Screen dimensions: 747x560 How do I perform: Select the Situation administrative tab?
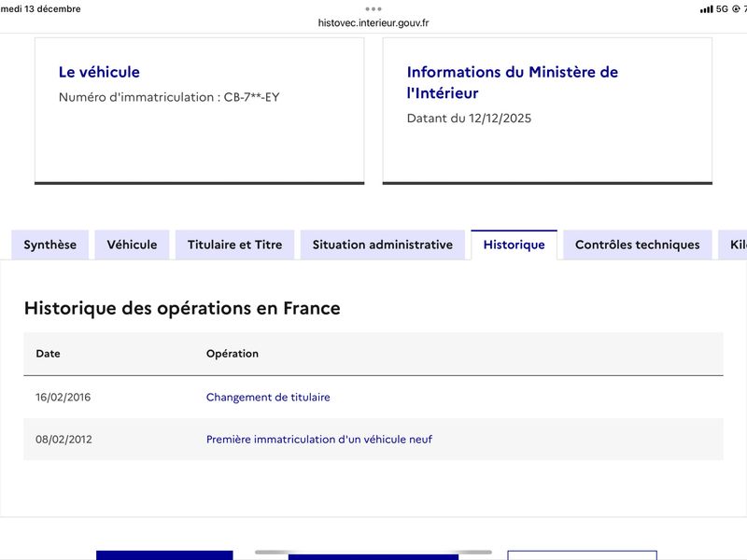[383, 245]
